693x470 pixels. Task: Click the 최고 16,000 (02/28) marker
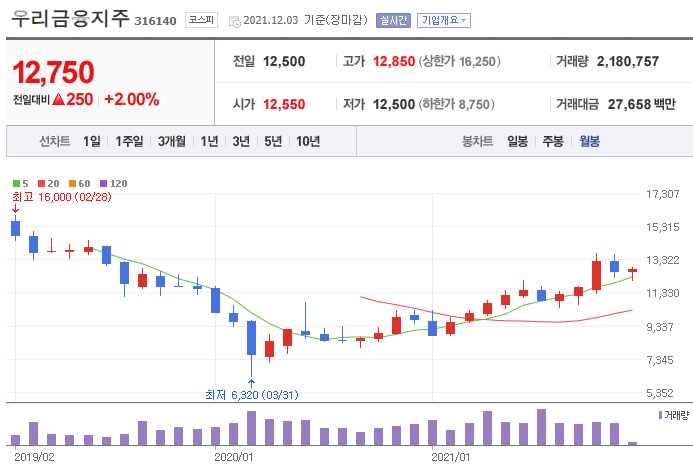click(61, 197)
